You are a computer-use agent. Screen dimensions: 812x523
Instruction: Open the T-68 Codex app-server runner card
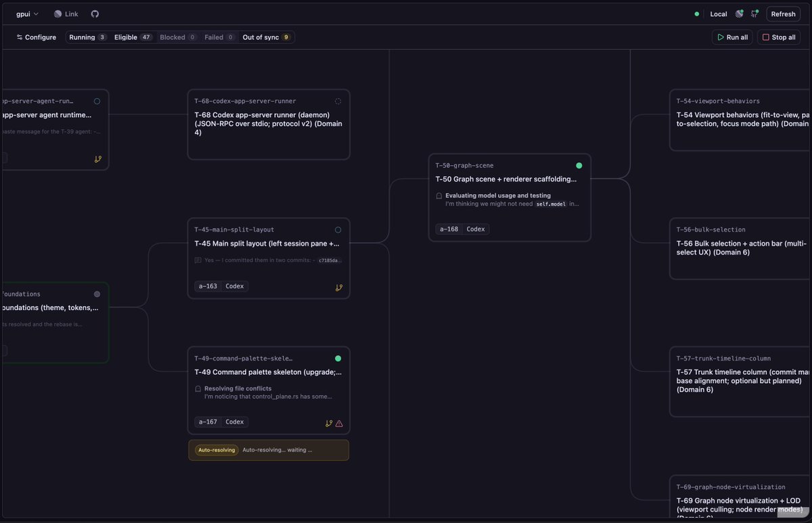[269, 124]
